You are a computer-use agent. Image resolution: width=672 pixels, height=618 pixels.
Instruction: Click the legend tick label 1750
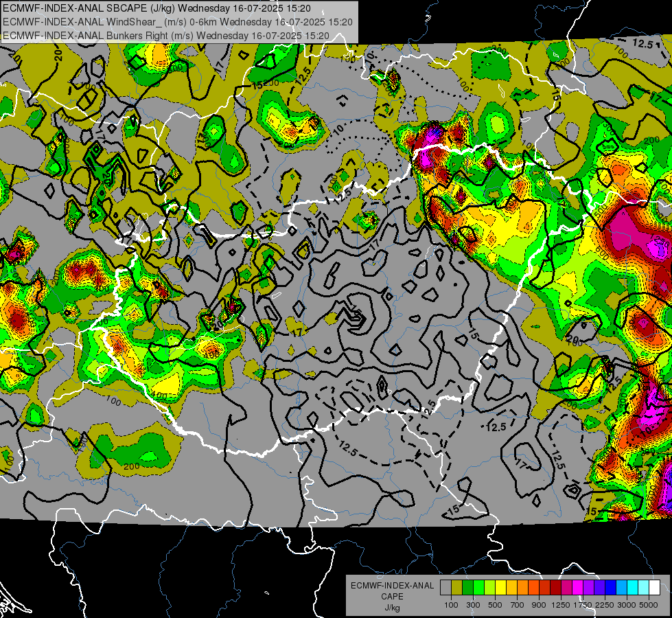coord(583,605)
